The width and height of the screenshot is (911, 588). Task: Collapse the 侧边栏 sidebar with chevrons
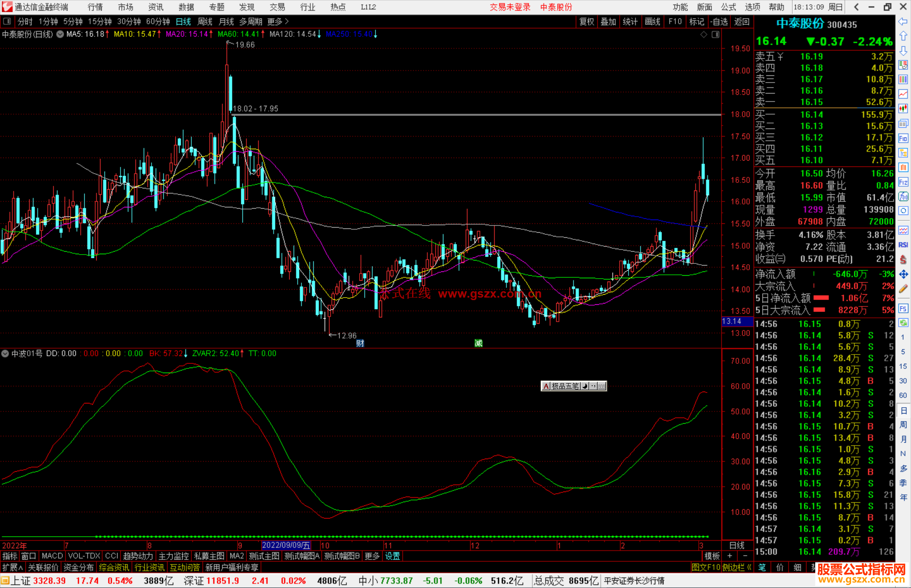[738, 567]
